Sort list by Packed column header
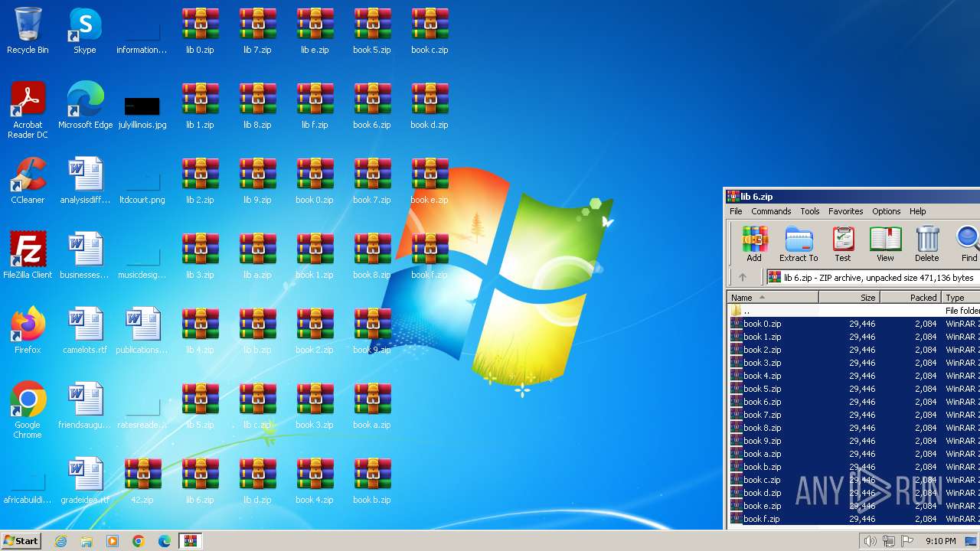 click(x=910, y=298)
